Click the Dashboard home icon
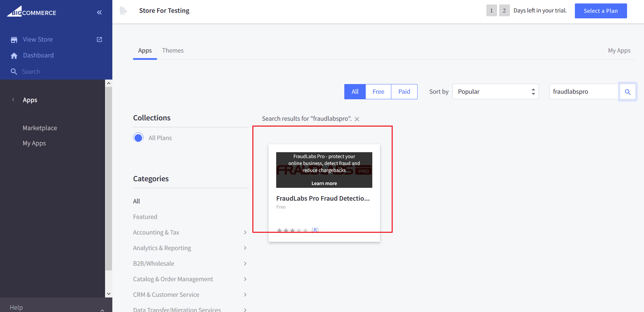This screenshot has height=312, width=644. [x=14, y=56]
